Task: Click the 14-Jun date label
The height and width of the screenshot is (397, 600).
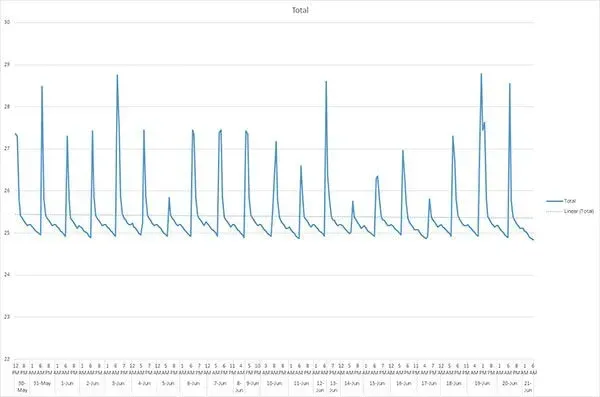Action: point(352,383)
